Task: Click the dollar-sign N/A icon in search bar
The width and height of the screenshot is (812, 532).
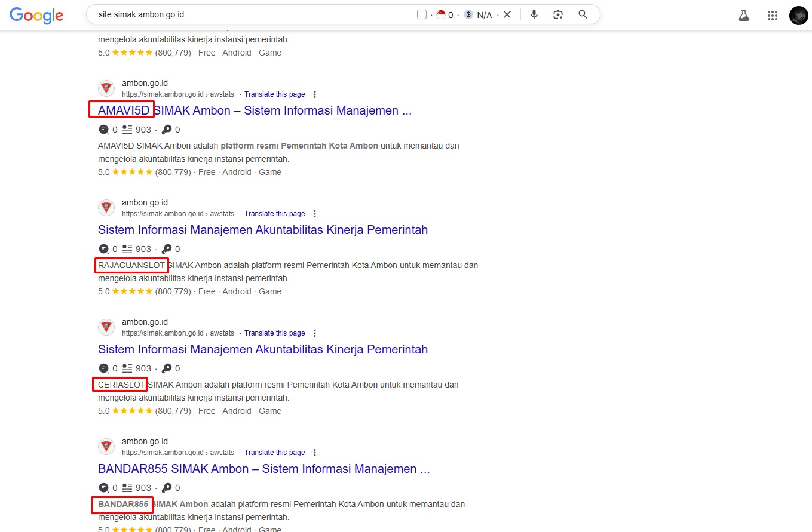Action: (x=468, y=14)
